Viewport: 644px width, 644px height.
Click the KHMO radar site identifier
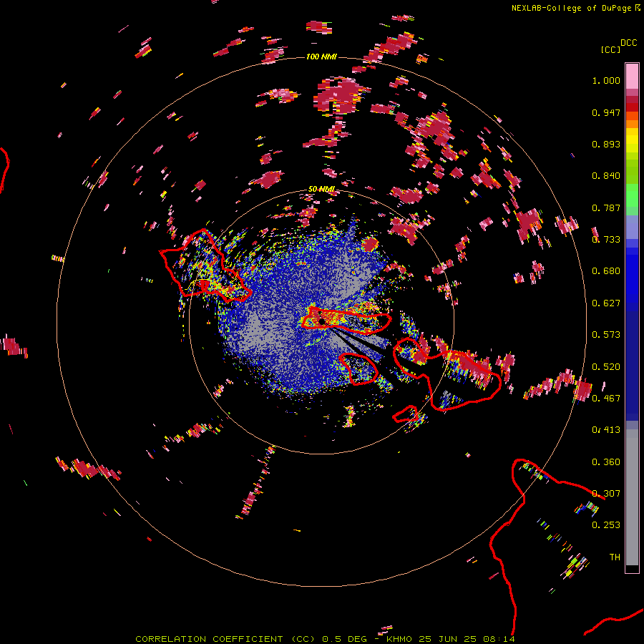[399, 639]
